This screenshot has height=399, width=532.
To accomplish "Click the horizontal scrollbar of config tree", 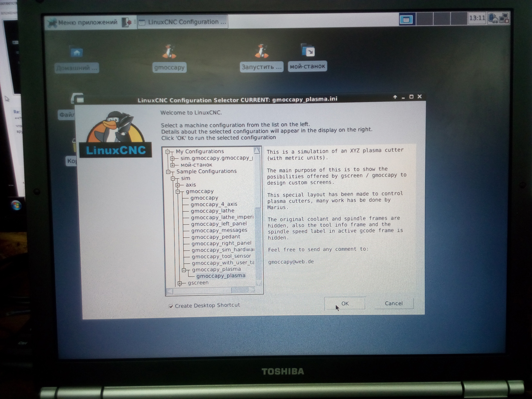I will coord(202,291).
